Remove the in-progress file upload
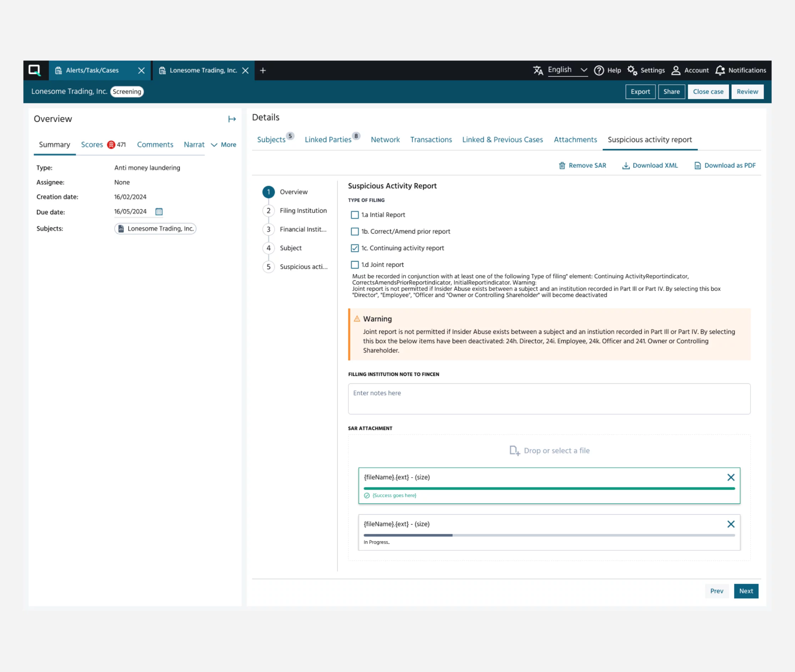This screenshot has height=672, width=795. tap(731, 524)
